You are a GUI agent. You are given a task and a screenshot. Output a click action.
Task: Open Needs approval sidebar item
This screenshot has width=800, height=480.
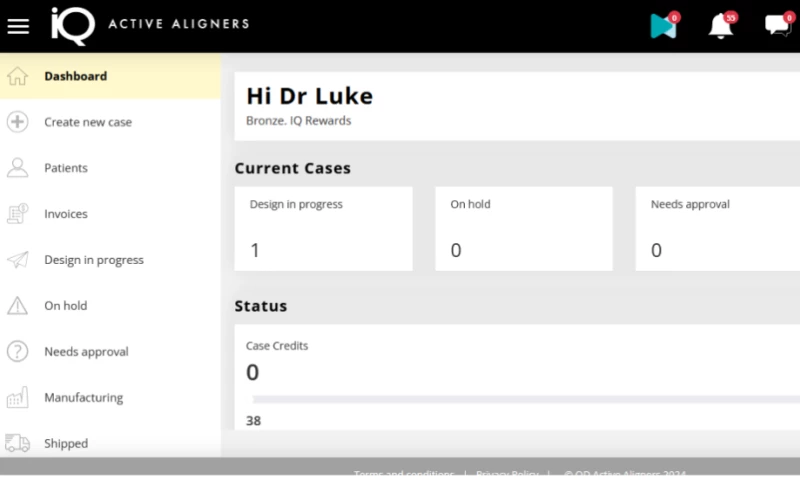pyautogui.click(x=110, y=351)
